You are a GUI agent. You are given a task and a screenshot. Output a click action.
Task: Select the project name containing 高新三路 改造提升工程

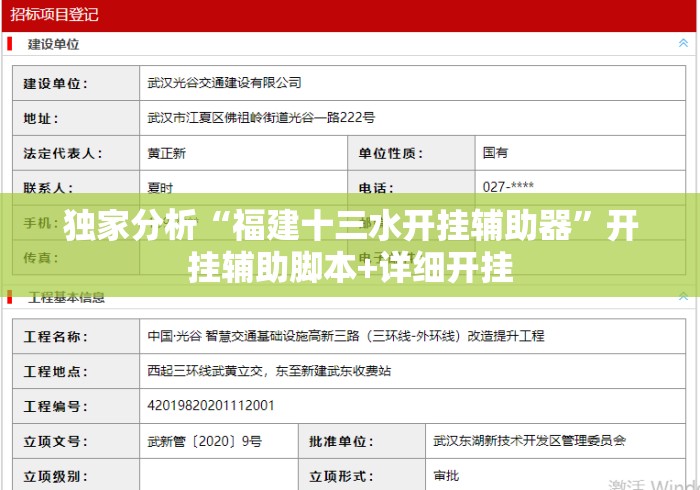[346, 336]
